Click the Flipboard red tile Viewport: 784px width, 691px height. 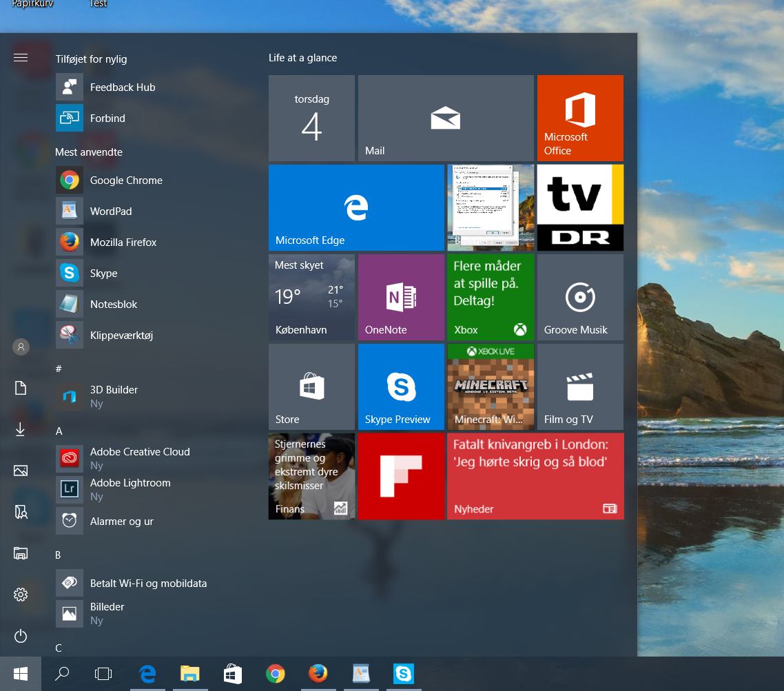click(x=401, y=476)
